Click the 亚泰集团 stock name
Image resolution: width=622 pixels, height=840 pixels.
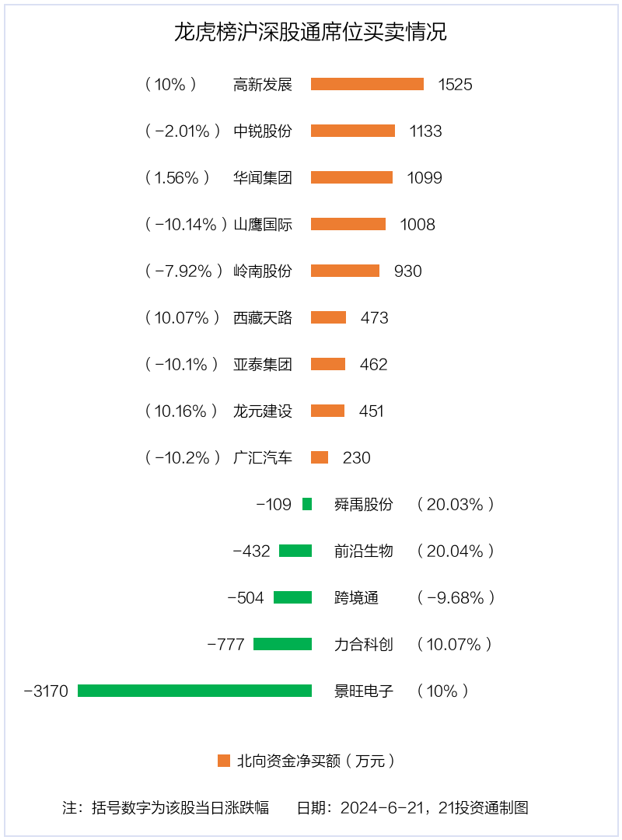click(263, 364)
